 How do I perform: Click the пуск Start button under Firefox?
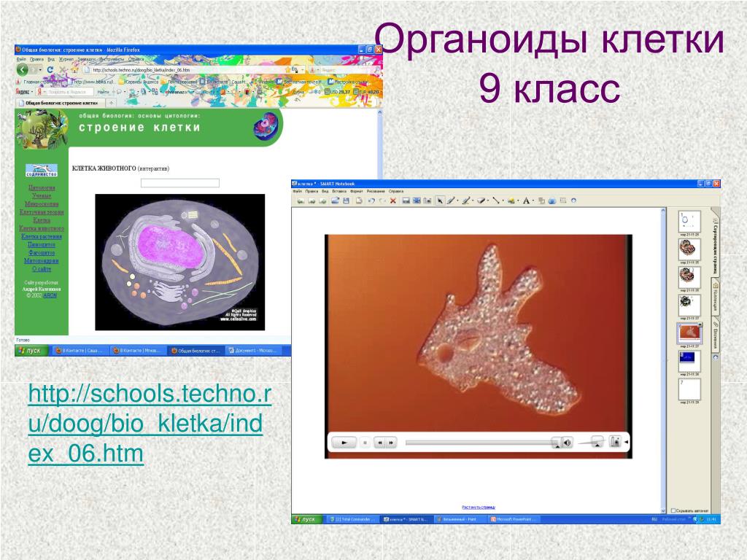coord(31,351)
